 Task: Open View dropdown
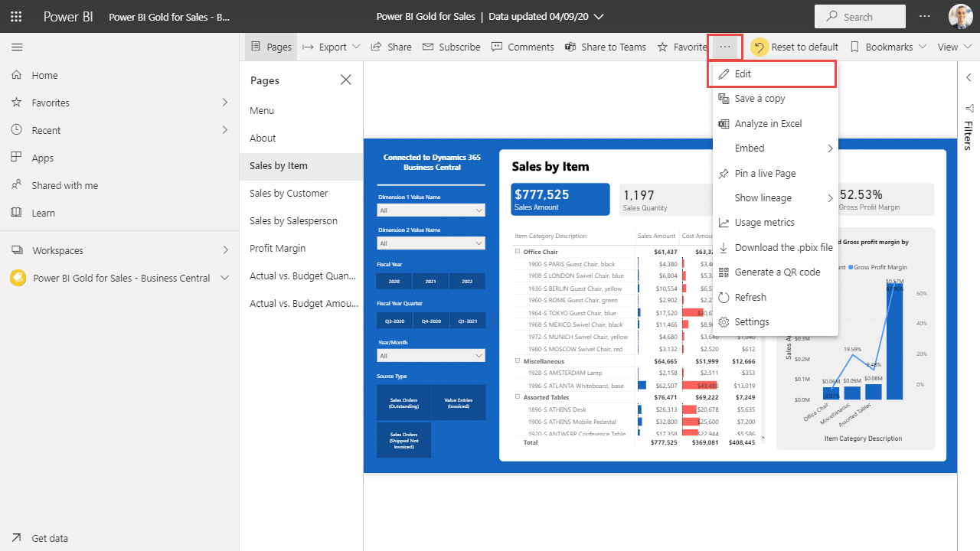tap(954, 47)
